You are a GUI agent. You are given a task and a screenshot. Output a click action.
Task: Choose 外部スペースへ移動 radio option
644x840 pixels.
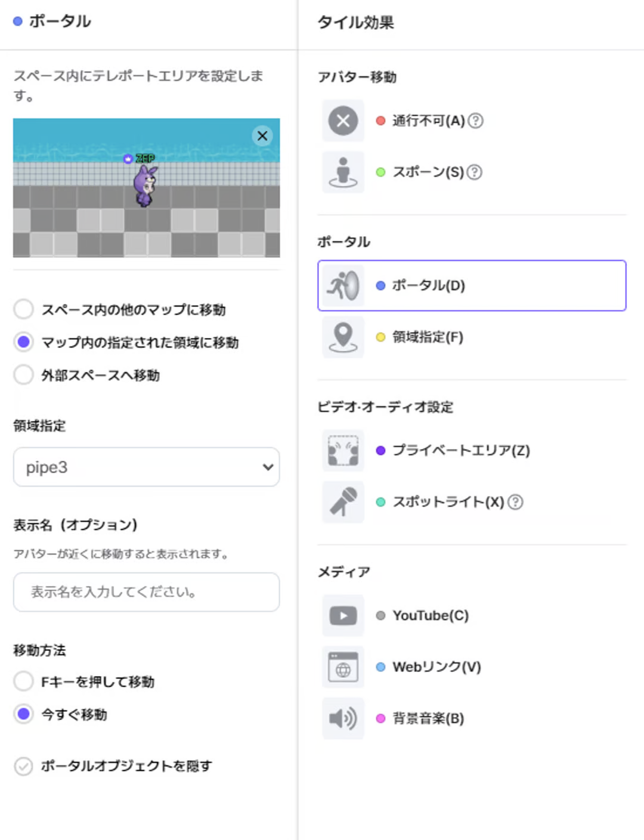(x=24, y=375)
